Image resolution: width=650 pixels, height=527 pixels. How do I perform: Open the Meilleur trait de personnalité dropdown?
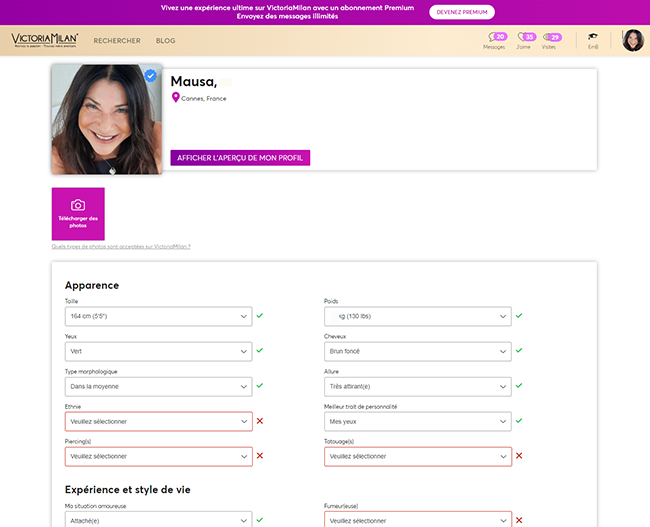coord(417,421)
